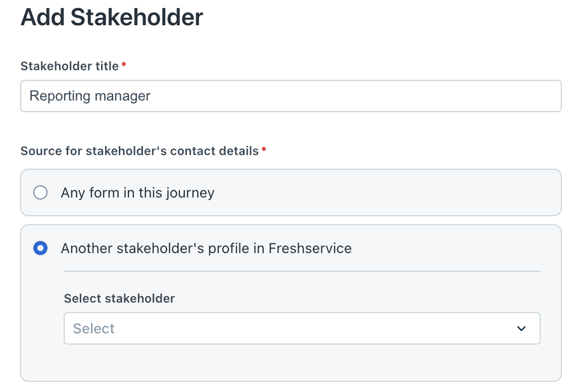Click the "Source for stakeholder's contact details" label
Viewport: 575px width, 392px height.
(139, 151)
